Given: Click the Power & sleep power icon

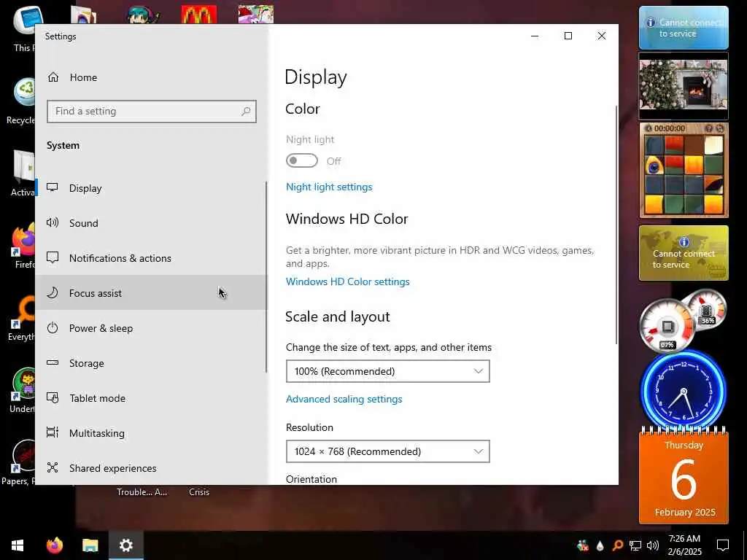Looking at the screenshot, I should click(53, 327).
